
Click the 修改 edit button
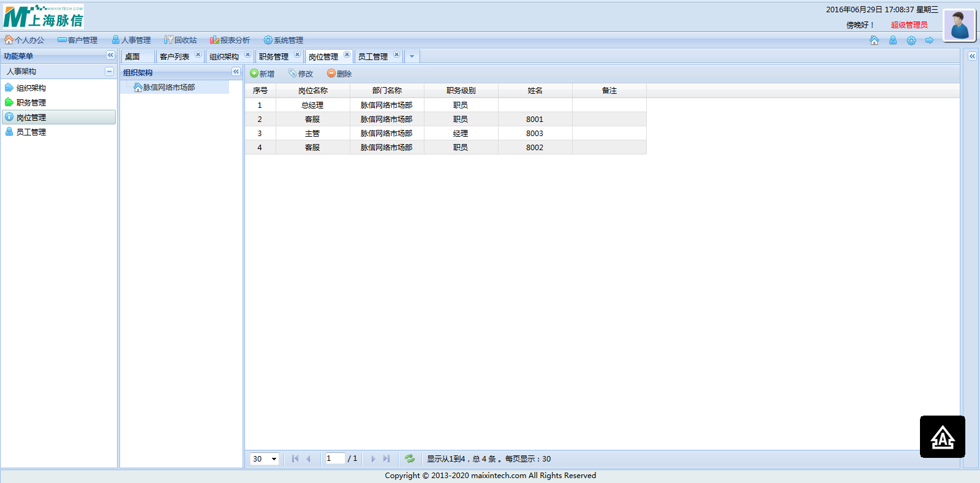pyautogui.click(x=301, y=74)
